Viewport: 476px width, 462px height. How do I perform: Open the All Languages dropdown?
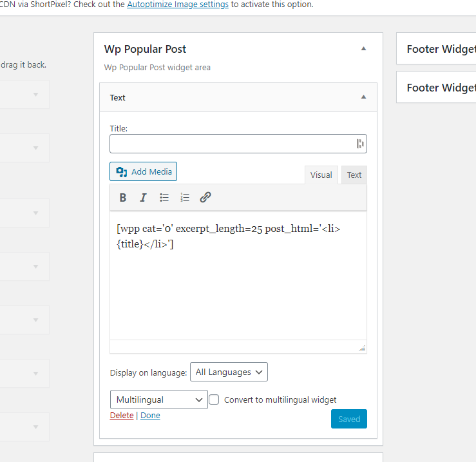229,372
